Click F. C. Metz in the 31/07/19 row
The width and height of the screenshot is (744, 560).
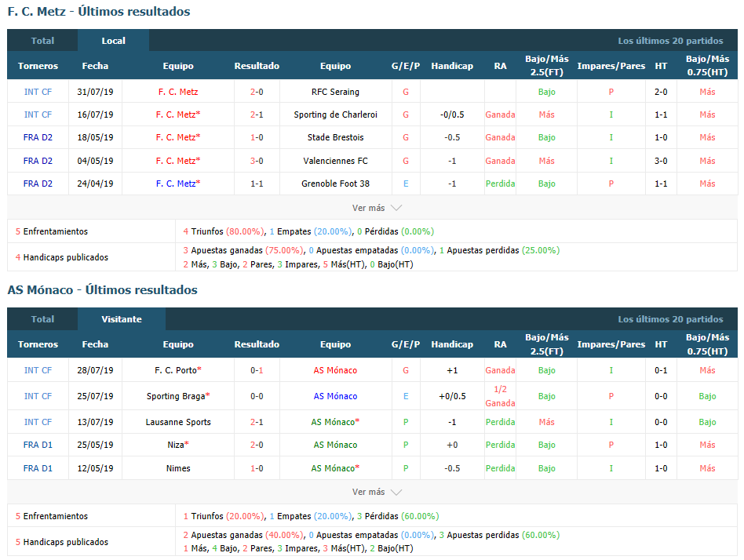[x=178, y=92]
